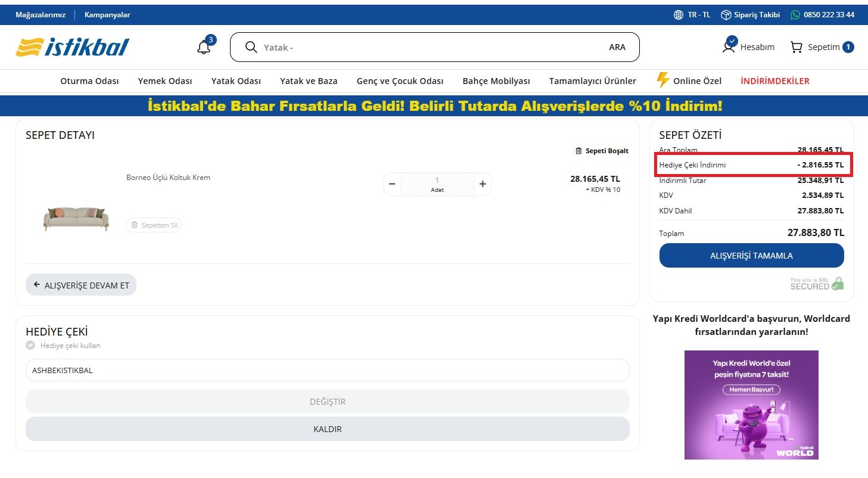Click the yellow spring campaign banner
Viewport: 868px width, 478px height.
pyautogui.click(x=434, y=106)
